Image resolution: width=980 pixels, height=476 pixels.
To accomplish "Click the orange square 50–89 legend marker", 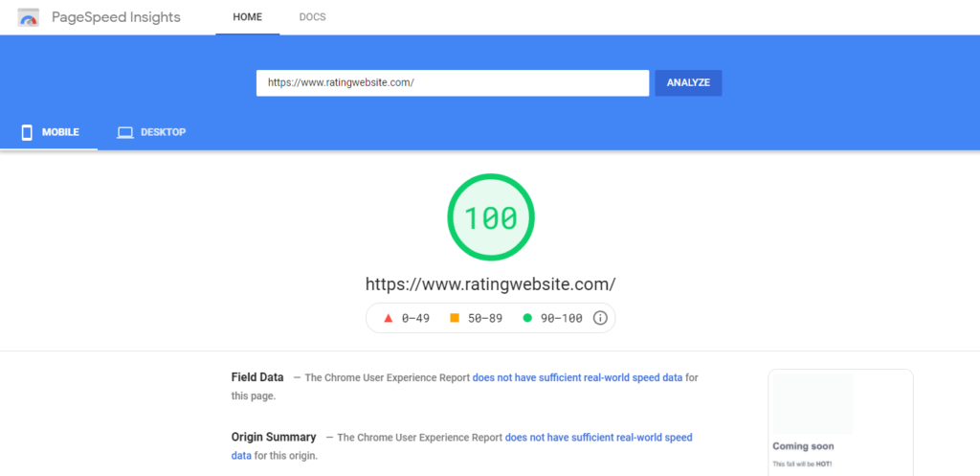I will [455, 318].
